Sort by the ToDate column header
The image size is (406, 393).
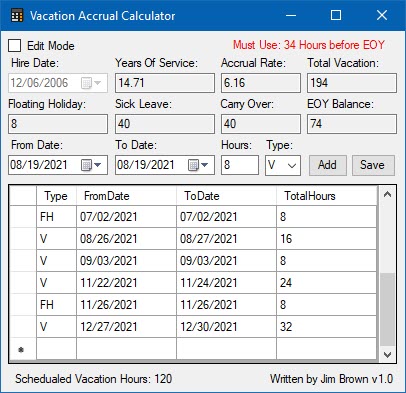tap(226, 196)
